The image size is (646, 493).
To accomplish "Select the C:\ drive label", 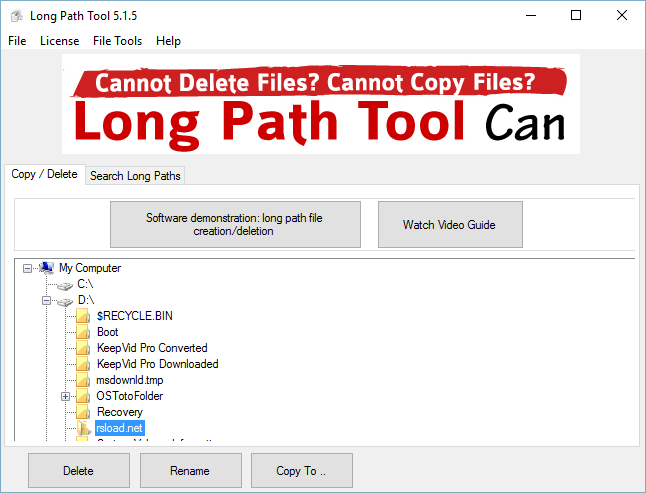I will (85, 284).
